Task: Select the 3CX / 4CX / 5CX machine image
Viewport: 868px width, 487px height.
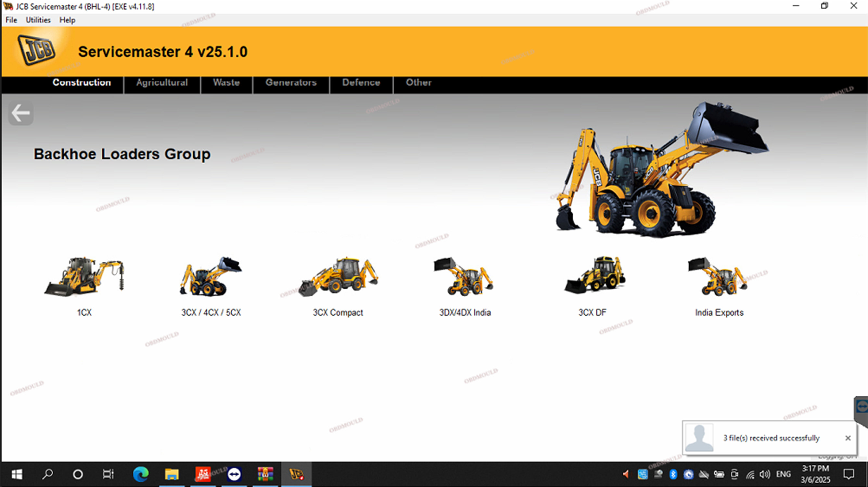Action: [x=211, y=276]
